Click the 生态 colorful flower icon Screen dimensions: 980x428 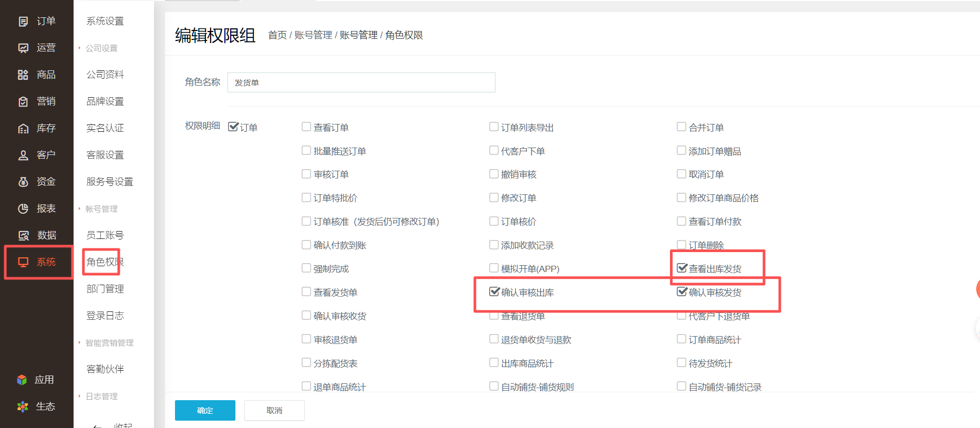22,406
